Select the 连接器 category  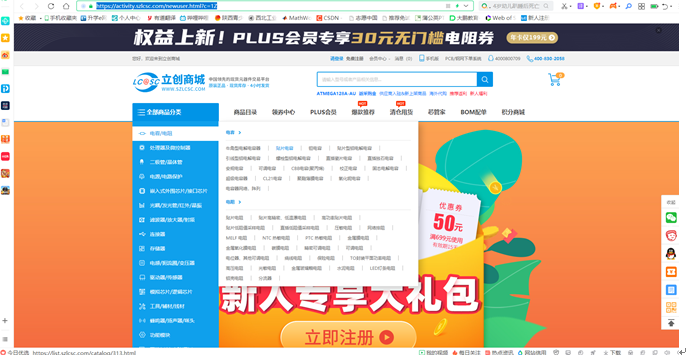pos(176,234)
